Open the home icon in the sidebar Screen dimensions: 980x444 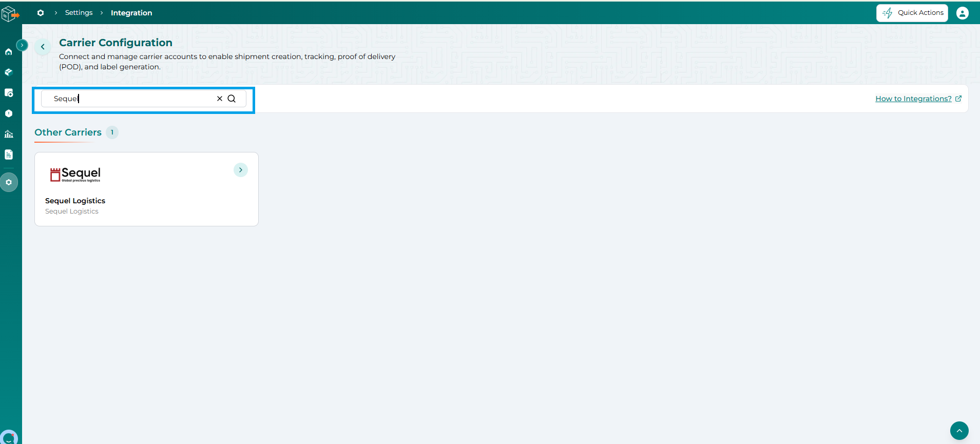pos(9,52)
